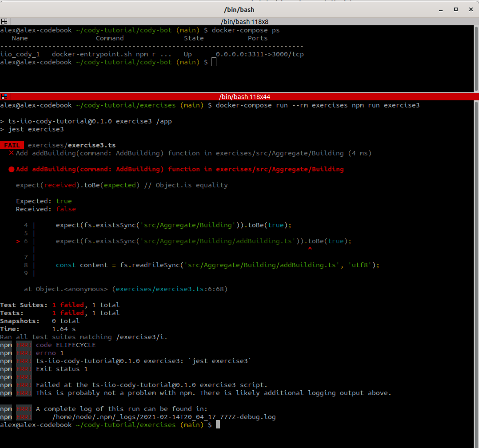Click code line 8 'const content = fs.readFileSync'
The width and height of the screenshot is (479, 448).
pos(218,265)
